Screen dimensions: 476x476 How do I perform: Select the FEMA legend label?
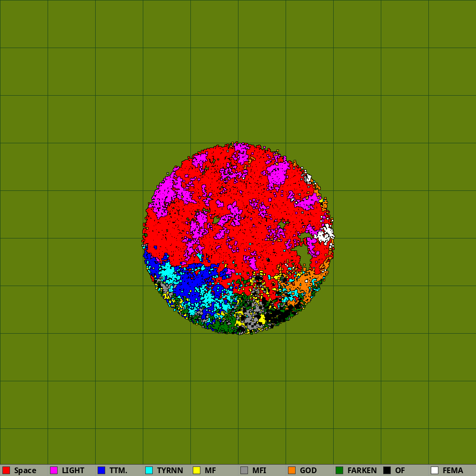453,470
